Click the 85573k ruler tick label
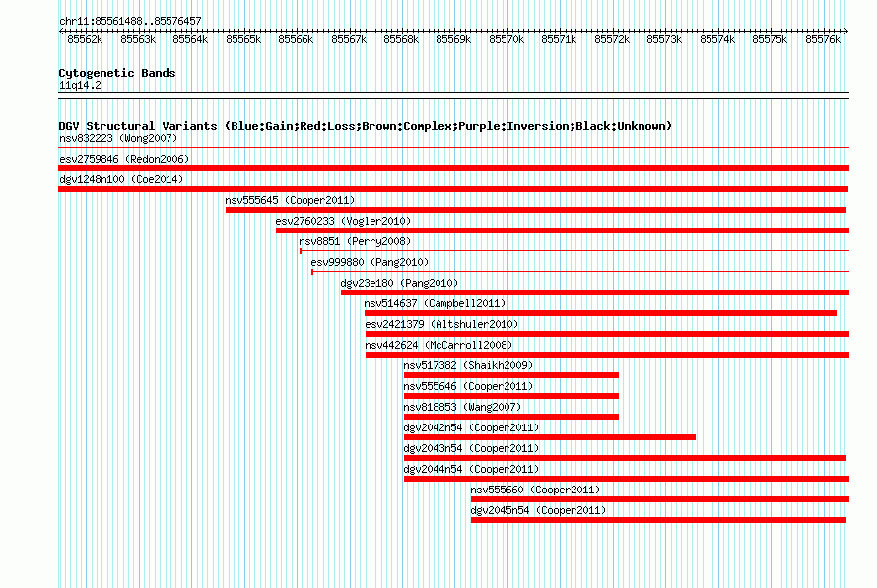Screen dimensions: 877x588 coord(664,39)
